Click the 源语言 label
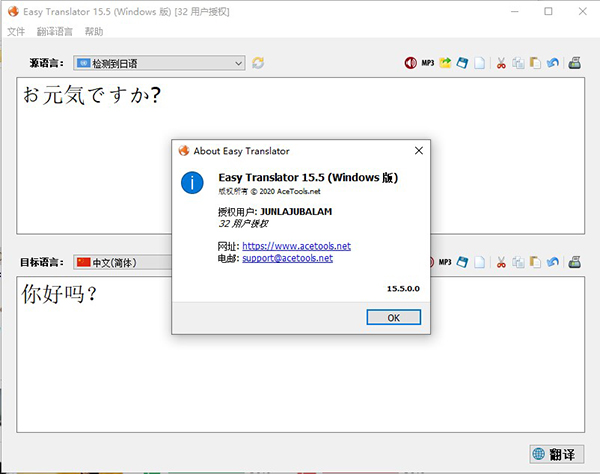This screenshot has height=474, width=600. (47, 63)
